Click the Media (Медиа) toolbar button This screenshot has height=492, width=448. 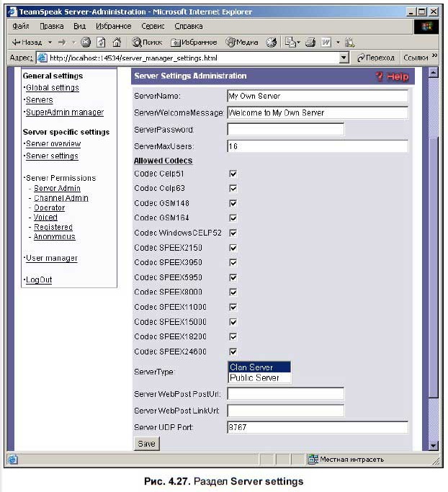[x=242, y=43]
